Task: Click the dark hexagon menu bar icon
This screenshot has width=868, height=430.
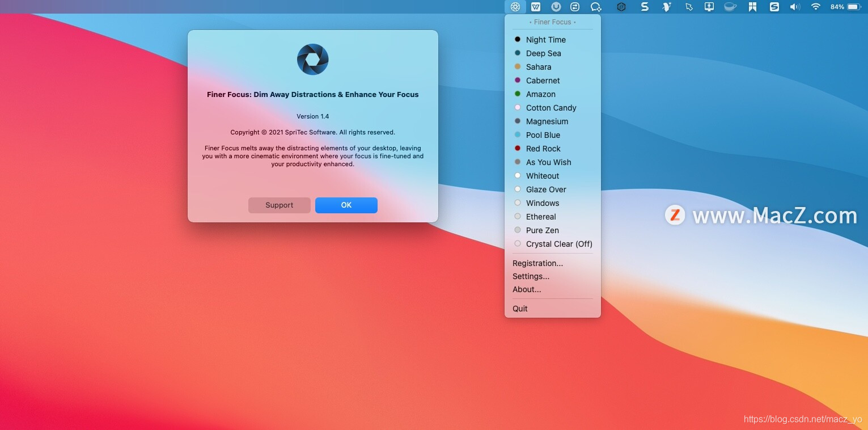Action: [621, 7]
